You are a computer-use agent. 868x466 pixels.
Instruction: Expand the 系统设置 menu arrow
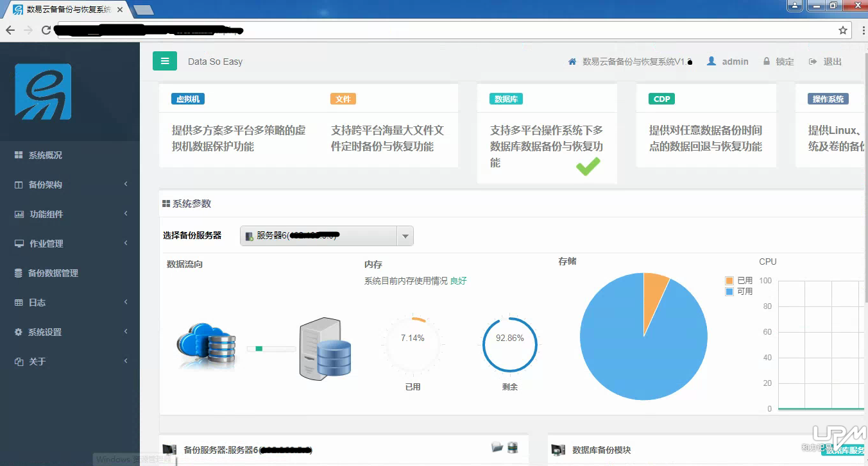pyautogui.click(x=126, y=332)
